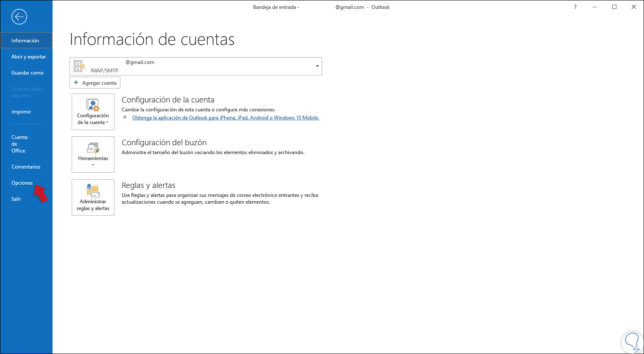Select Información in the sidebar
Screen dimensions: 644x354
26,41
